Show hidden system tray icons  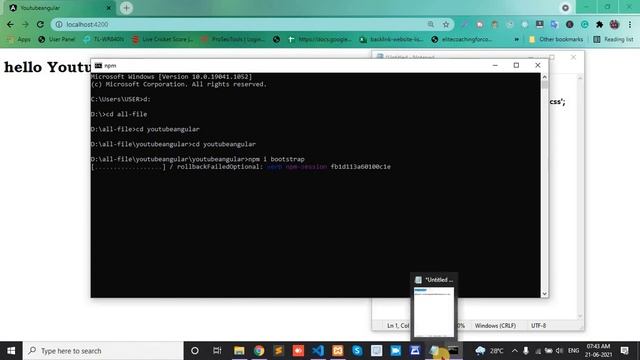coord(515,351)
